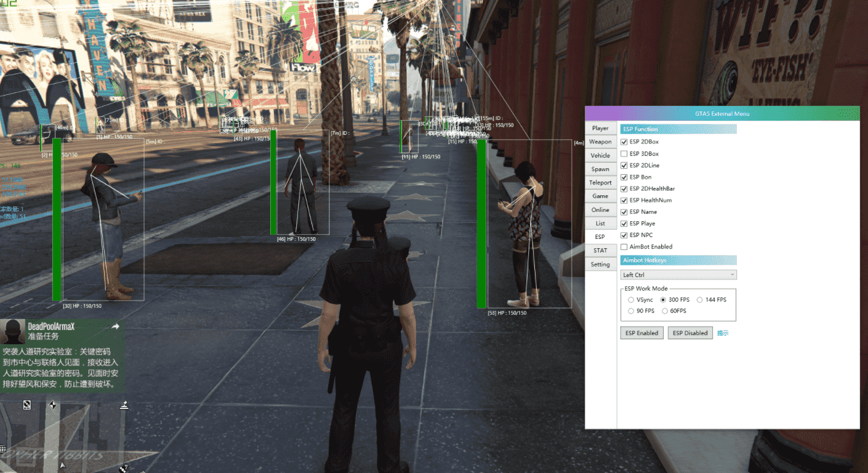The height and width of the screenshot is (473, 868).
Task: Disable the ESP Bon option
Action: 624,177
